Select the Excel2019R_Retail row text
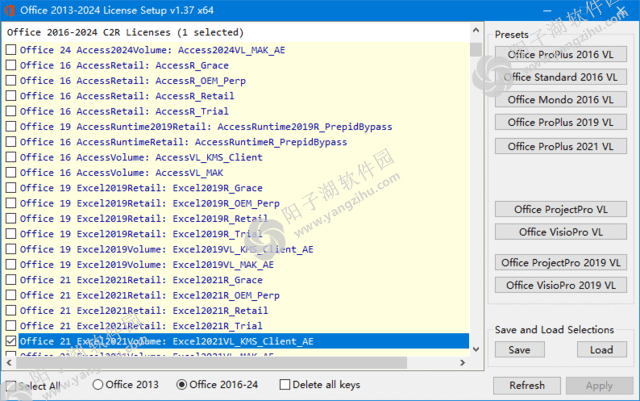The image size is (640, 401). click(x=144, y=218)
